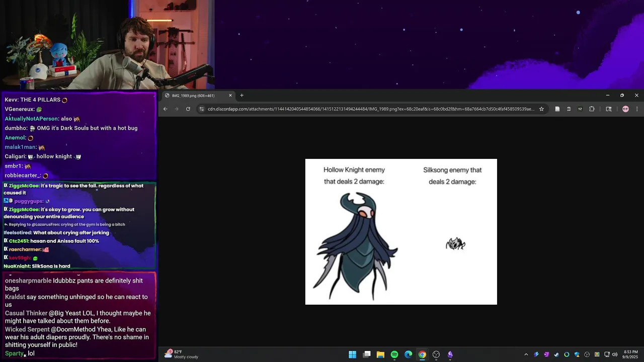Image resolution: width=644 pixels, height=362 pixels.
Task: Open the weather widget showing 82°F
Action: pos(181,354)
